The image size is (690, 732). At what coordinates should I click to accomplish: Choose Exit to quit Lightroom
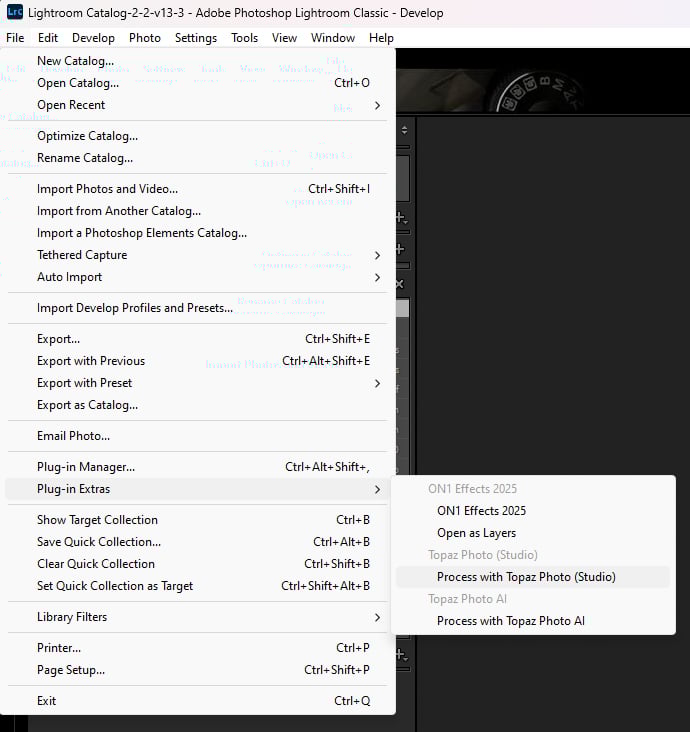pyautogui.click(x=47, y=701)
